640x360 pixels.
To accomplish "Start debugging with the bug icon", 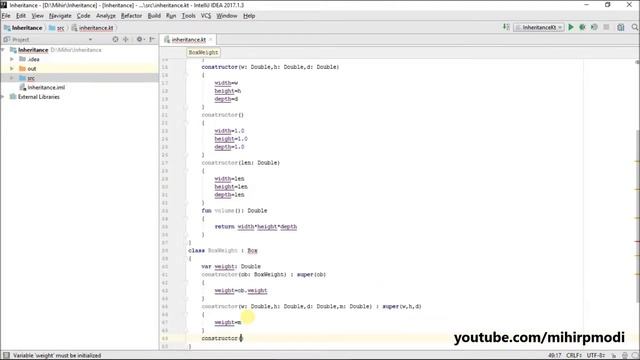I will [x=582, y=27].
